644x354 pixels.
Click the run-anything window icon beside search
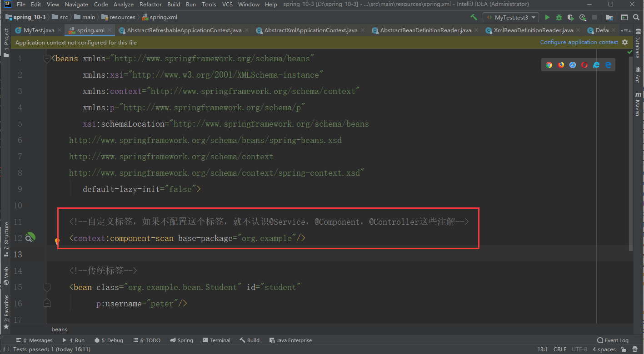(x=624, y=17)
